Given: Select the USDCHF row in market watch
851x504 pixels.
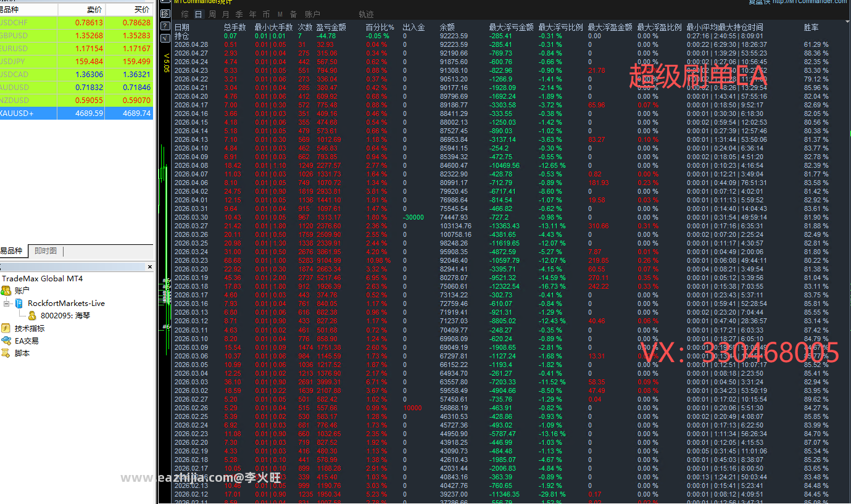Looking at the screenshot, I should [x=77, y=22].
